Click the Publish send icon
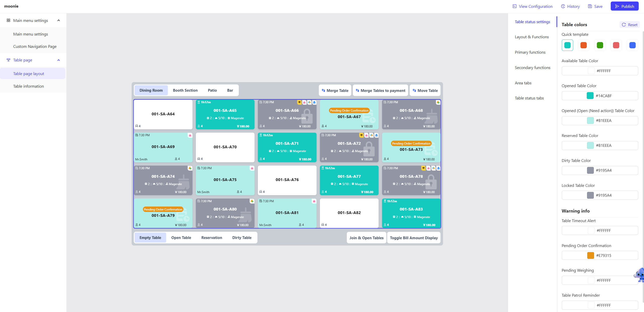The image size is (644, 312). [617, 6]
